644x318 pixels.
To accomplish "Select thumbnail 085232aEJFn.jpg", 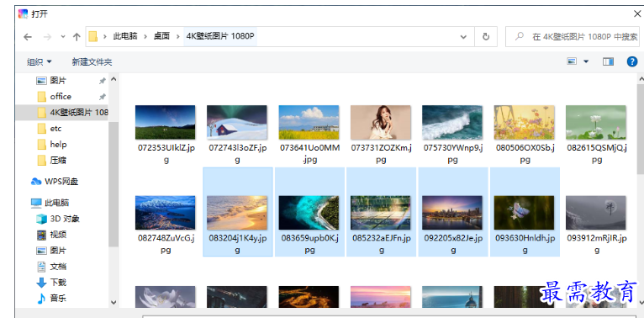I will (381, 212).
